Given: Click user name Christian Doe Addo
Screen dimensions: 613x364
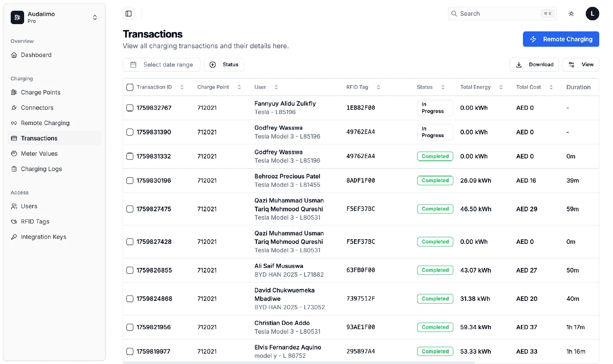Looking at the screenshot, I should click(282, 323).
